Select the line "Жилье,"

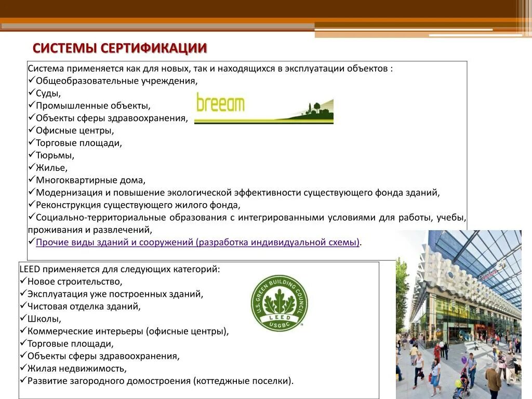pos(51,168)
